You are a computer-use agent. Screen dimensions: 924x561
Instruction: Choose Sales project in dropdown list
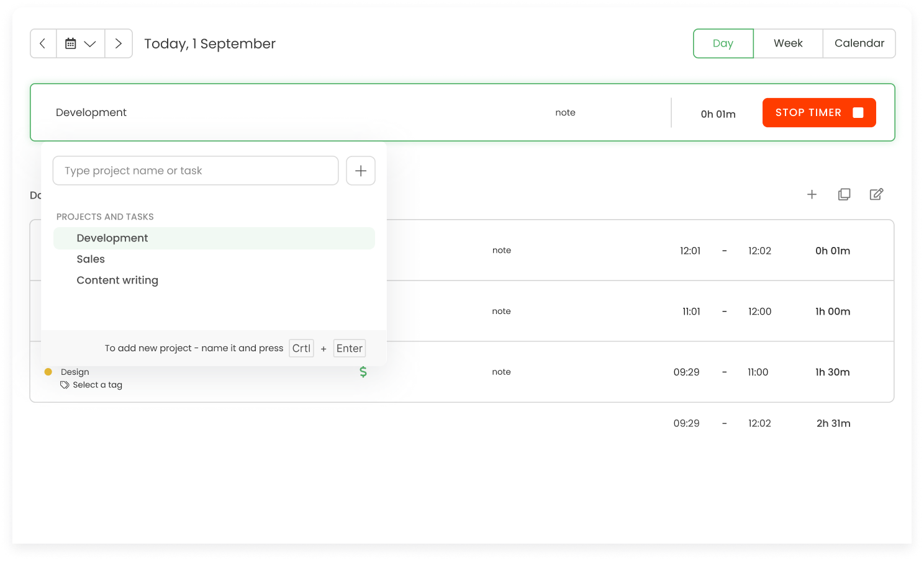tap(91, 259)
